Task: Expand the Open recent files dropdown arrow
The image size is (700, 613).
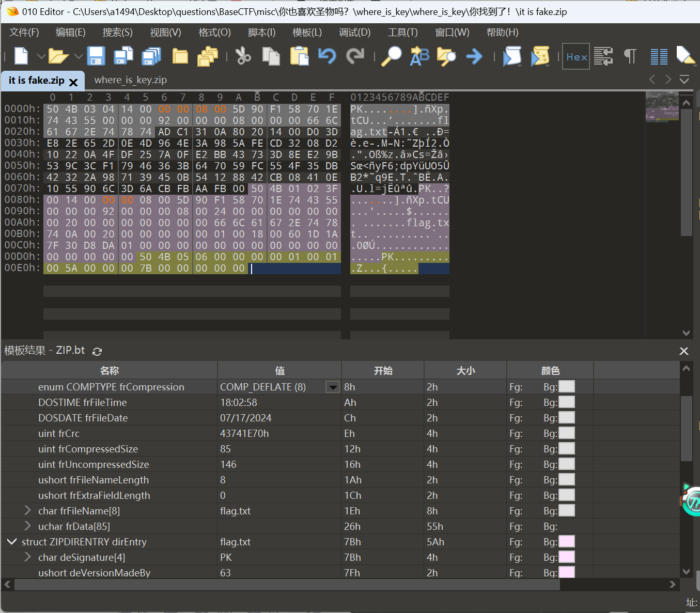Action: tap(78, 56)
